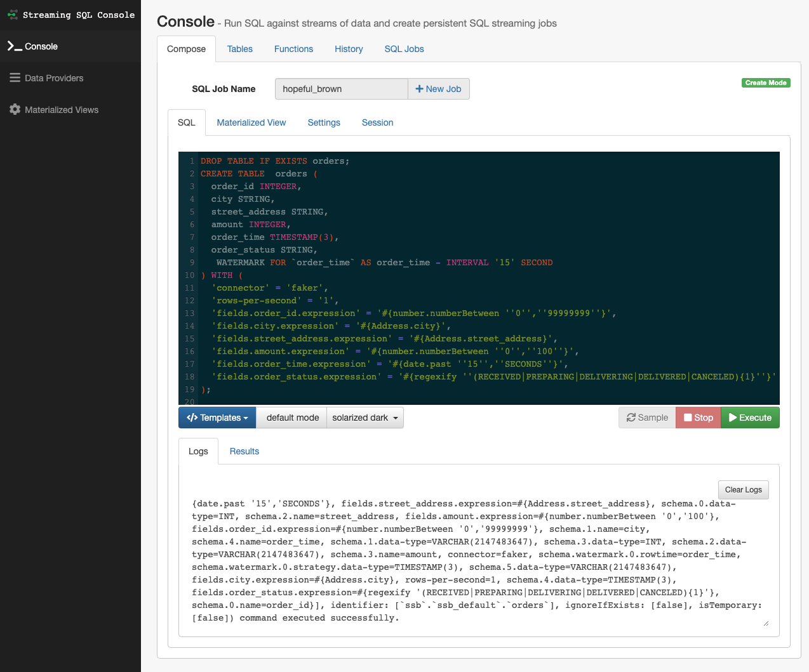The width and height of the screenshot is (809, 672).
Task: Expand the Templates dropdown
Action: coord(217,418)
